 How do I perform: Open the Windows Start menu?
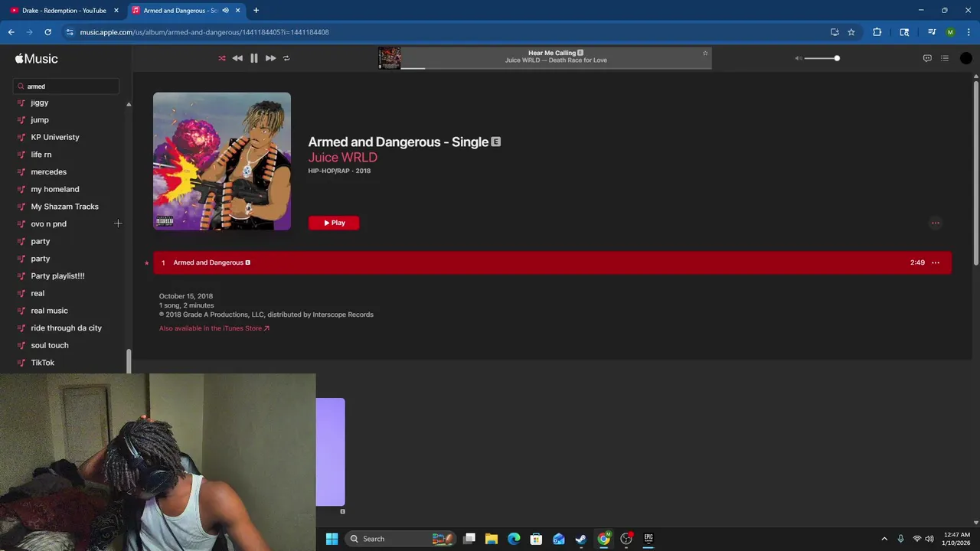click(x=332, y=539)
